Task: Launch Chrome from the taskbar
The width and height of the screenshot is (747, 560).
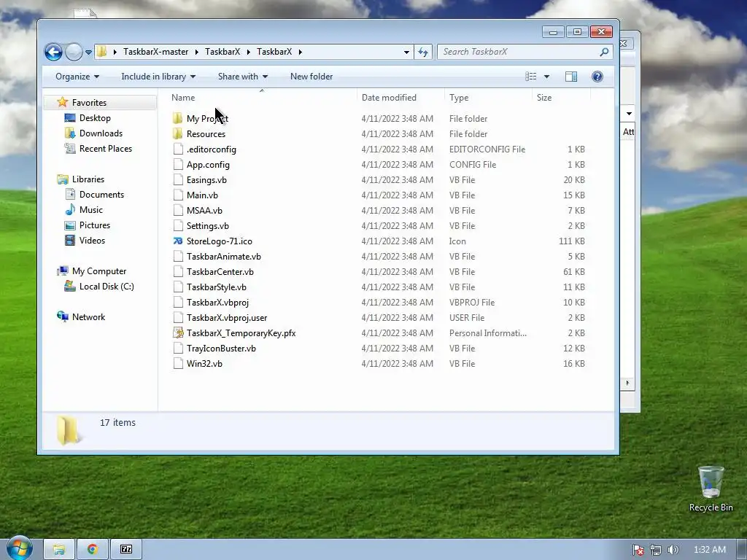Action: pos(93,550)
